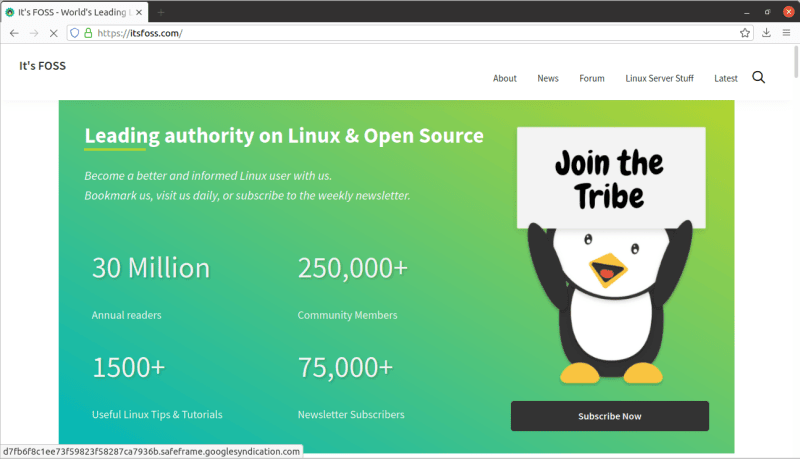800x459 pixels.
Task: Click the forward navigation arrow
Action: point(34,33)
